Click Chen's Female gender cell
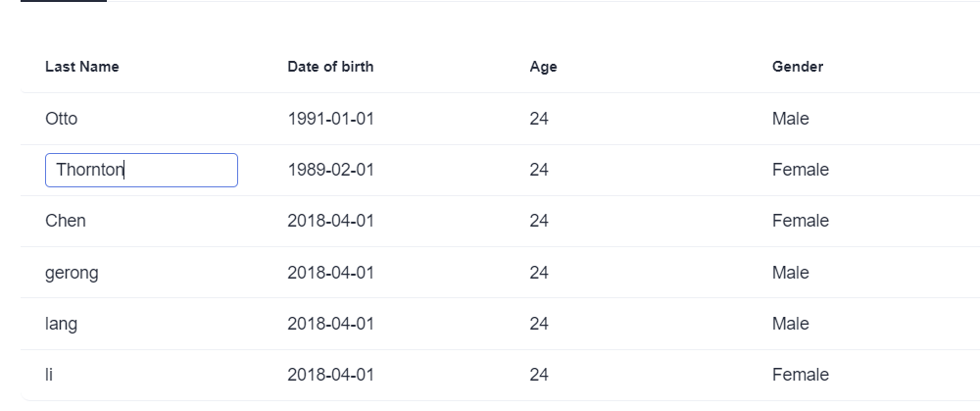Screen dimensions: 980x411 [801, 221]
